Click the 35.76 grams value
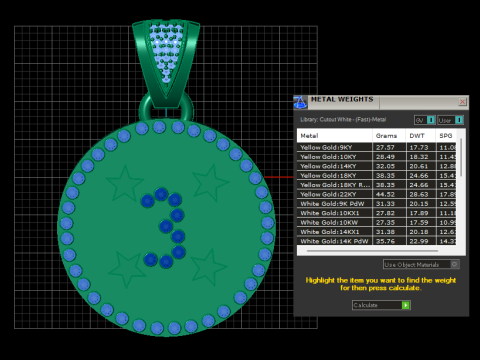Image resolution: width=480 pixels, height=360 pixels. point(385,241)
